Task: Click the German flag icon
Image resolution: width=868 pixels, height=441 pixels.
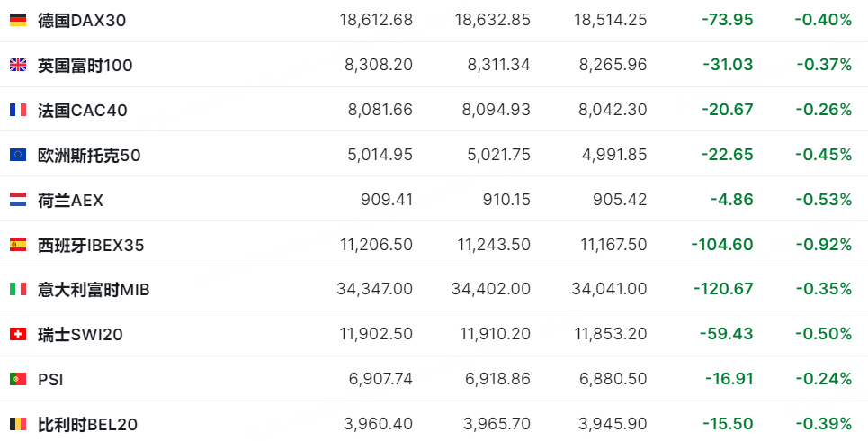Action: click(x=18, y=19)
